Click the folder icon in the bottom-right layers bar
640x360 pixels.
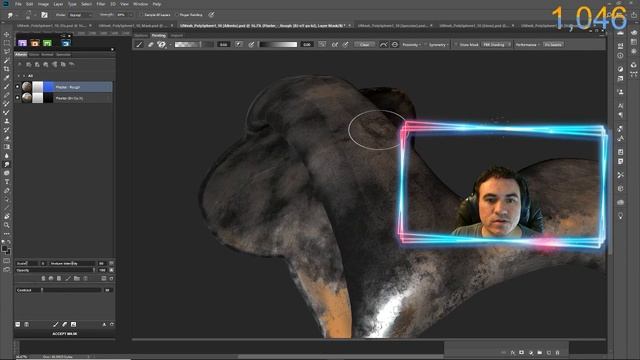pos(540,352)
